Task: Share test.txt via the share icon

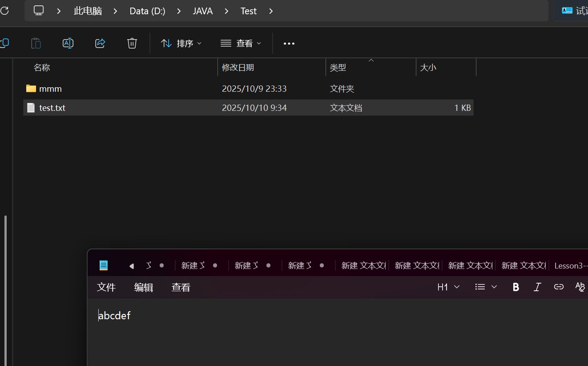Action: coord(100,43)
